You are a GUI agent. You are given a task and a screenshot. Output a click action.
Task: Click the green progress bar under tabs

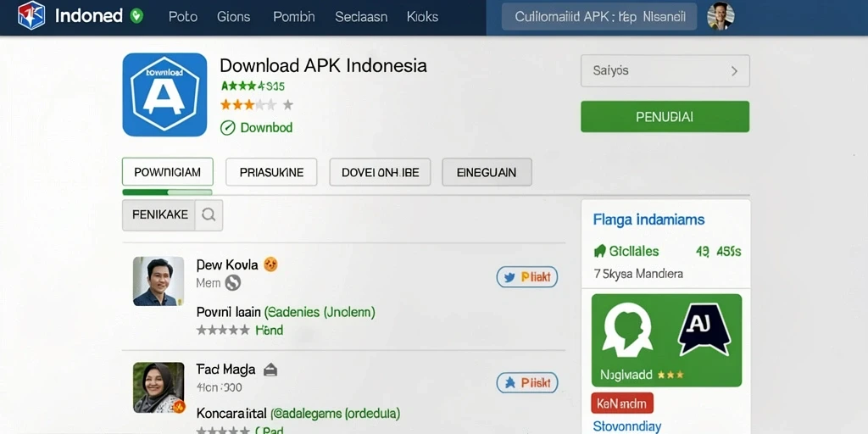click(167, 192)
